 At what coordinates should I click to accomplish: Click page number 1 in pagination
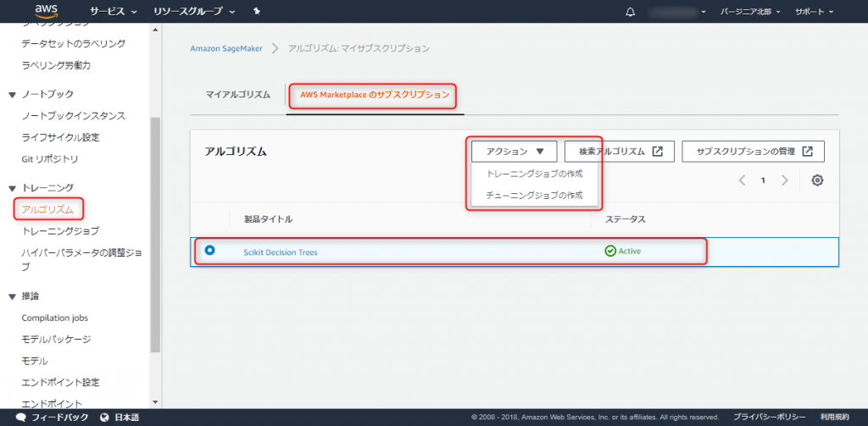pyautogui.click(x=764, y=180)
